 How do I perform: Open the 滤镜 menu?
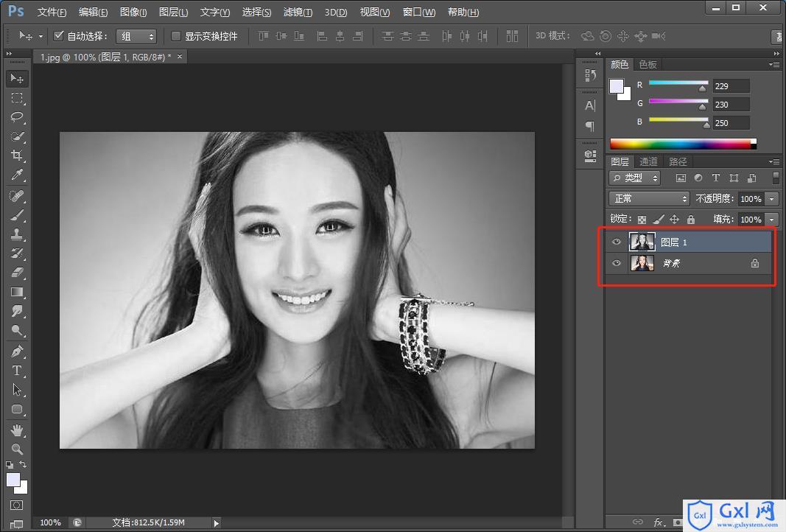pyautogui.click(x=298, y=12)
